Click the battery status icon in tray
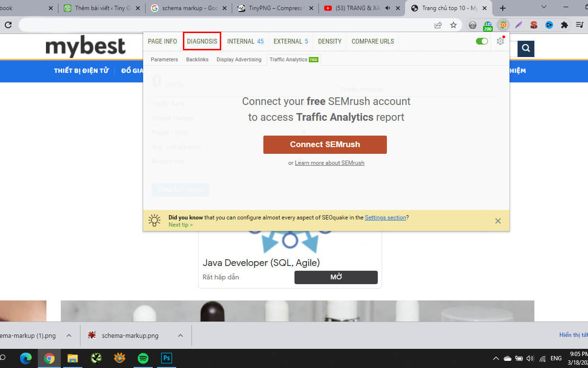 pos(519,358)
